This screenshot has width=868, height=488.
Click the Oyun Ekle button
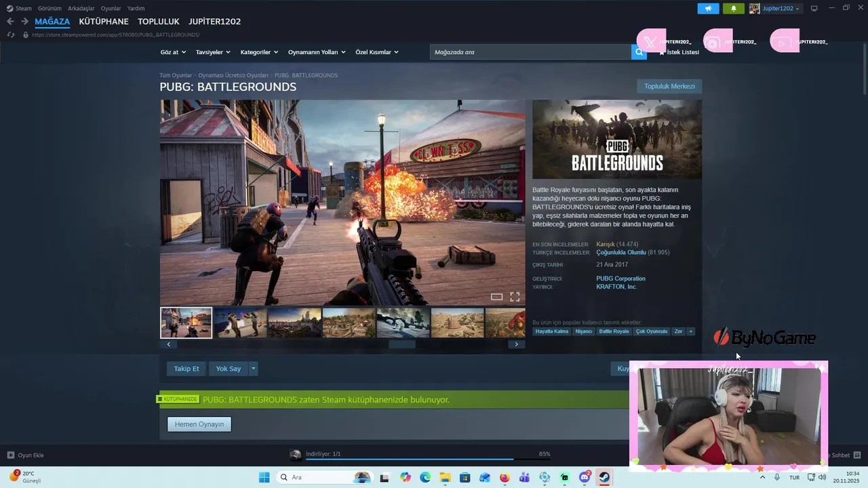point(26,455)
